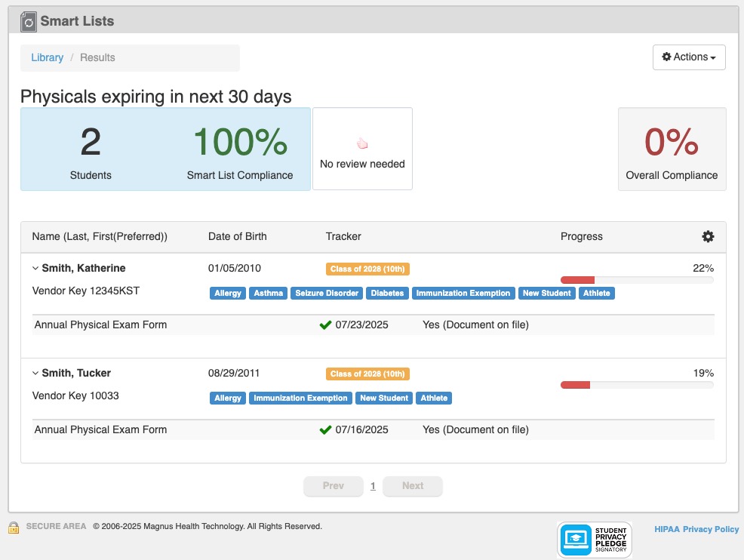This screenshot has height=560, width=744.
Task: Click Katherine's 22% progress bar
Action: point(636,280)
